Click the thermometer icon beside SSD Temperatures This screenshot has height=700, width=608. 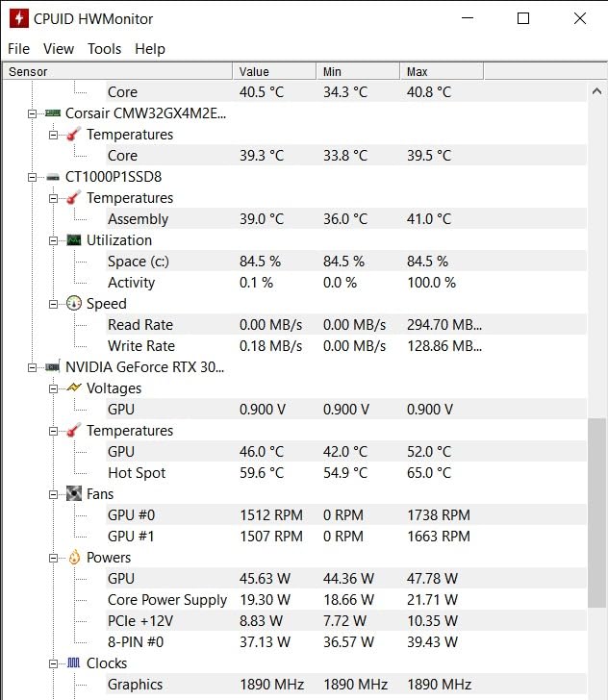74,198
